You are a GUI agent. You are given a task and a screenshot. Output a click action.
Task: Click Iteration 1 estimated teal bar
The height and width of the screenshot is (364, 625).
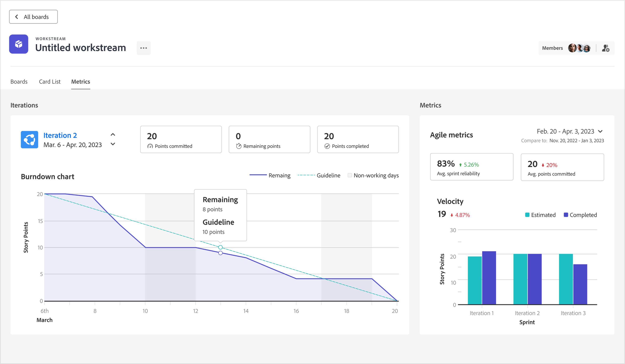click(x=475, y=280)
